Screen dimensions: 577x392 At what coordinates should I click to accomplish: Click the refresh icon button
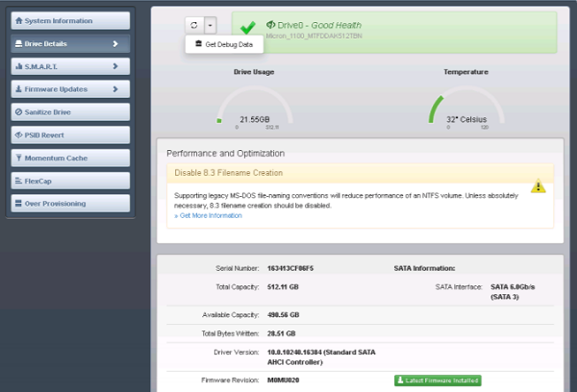[x=194, y=25]
